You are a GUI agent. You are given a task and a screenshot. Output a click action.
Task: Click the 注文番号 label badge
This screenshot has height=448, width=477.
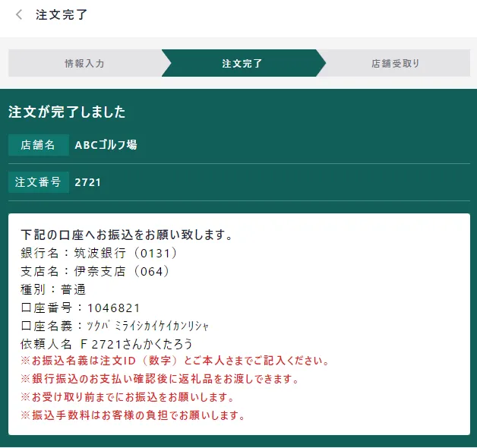(x=39, y=182)
